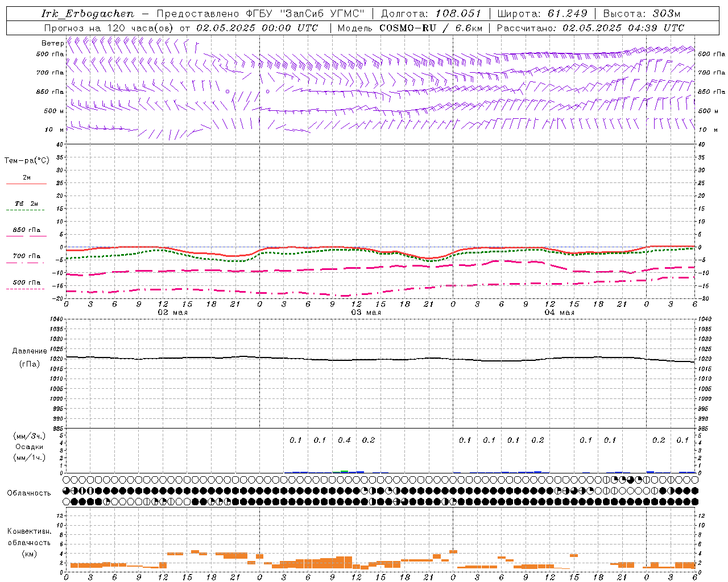Click the Рассчитано: 02.05.2025 04:39 UTC text
The height and width of the screenshot is (582, 728).
click(590, 28)
